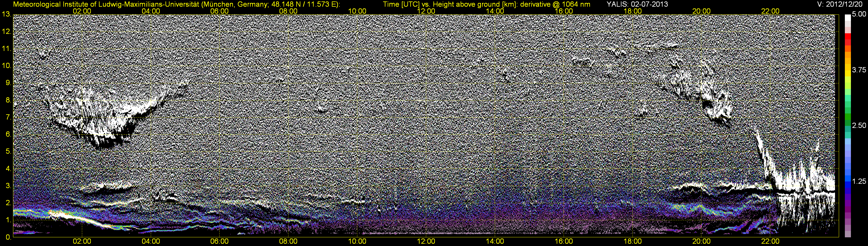Click the 5.00 value on the color scale
This screenshot has height=246, width=868.
pos(859,14)
